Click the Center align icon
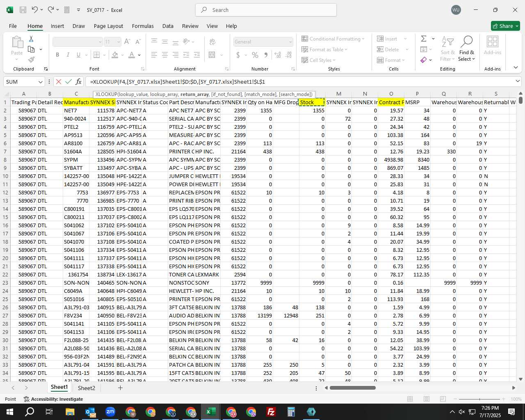 pos(164,55)
